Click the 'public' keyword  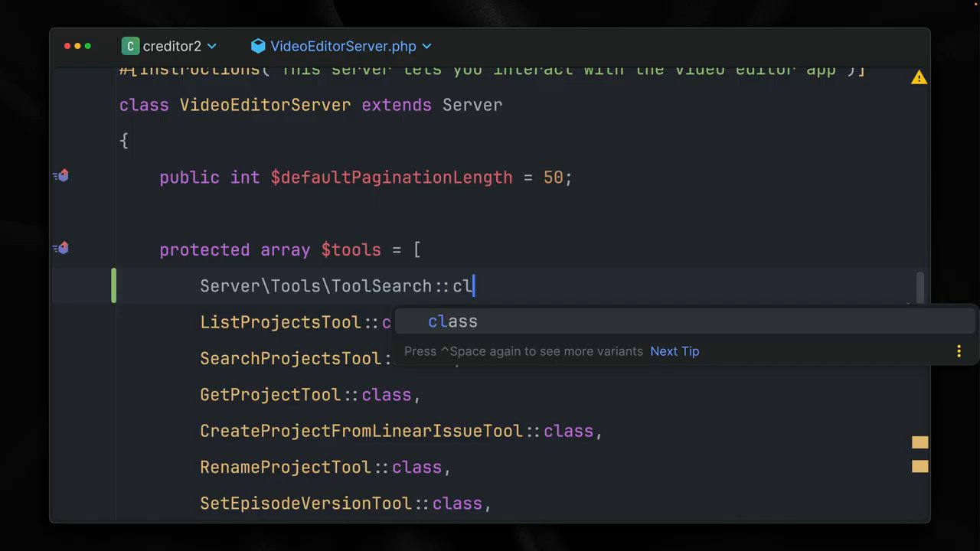[x=189, y=178]
